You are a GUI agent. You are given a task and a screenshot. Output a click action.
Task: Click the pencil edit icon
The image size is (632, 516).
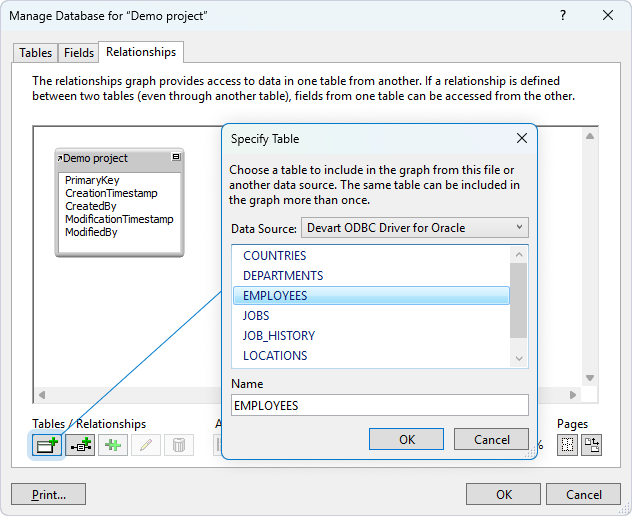[x=146, y=445]
